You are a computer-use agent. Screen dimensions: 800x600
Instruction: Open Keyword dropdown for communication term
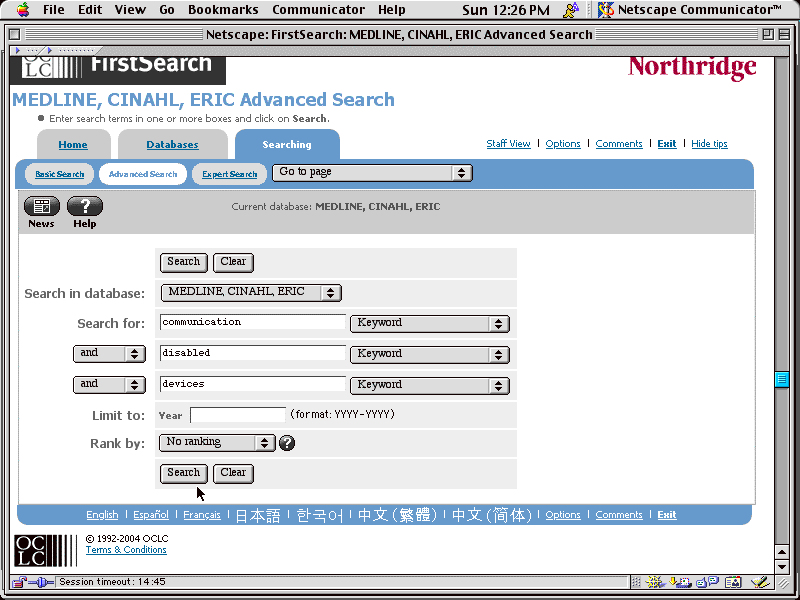(x=430, y=323)
